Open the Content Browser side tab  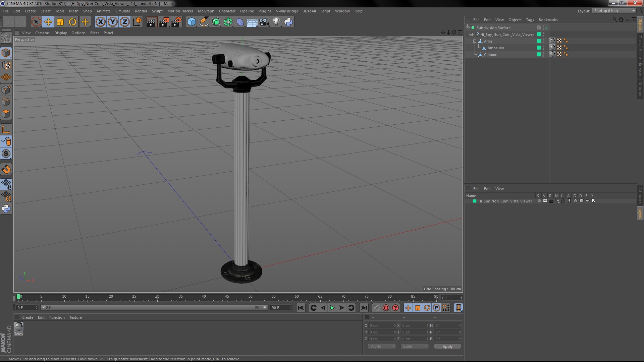click(x=640, y=62)
